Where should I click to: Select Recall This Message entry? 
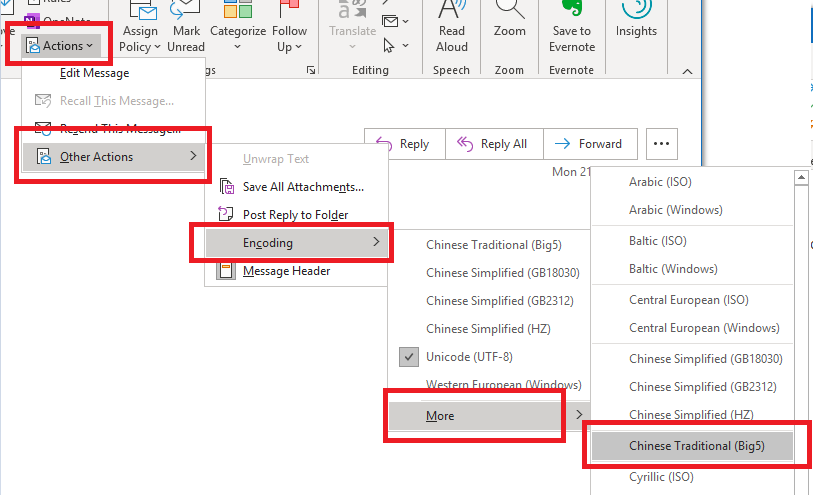coord(114,101)
